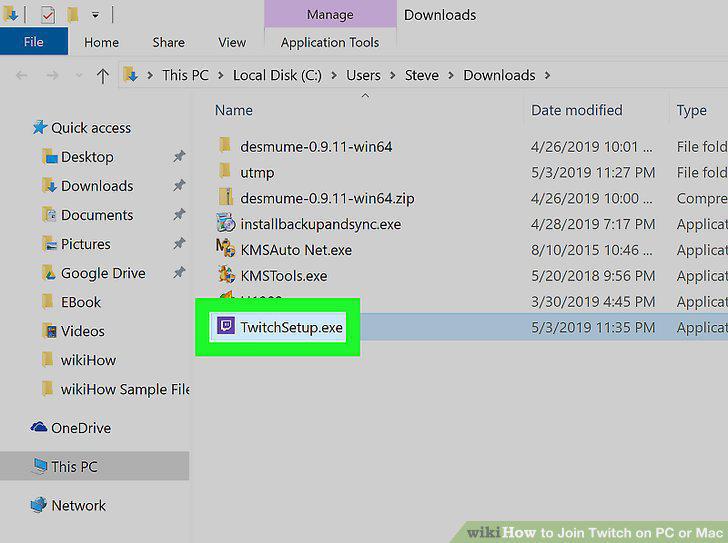Open Documents in the navigation pane
The height and width of the screenshot is (543, 728).
[x=97, y=215]
